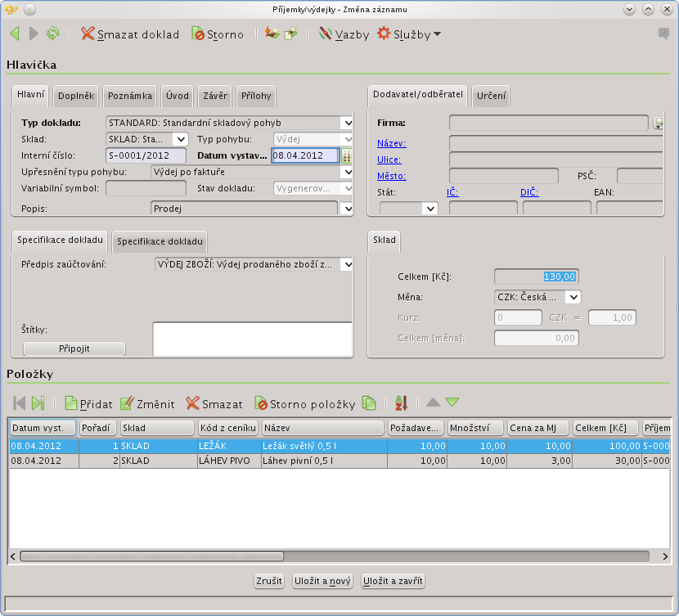Select the Dodavatel/odběratel tab
The height and width of the screenshot is (616, 679).
(x=418, y=95)
